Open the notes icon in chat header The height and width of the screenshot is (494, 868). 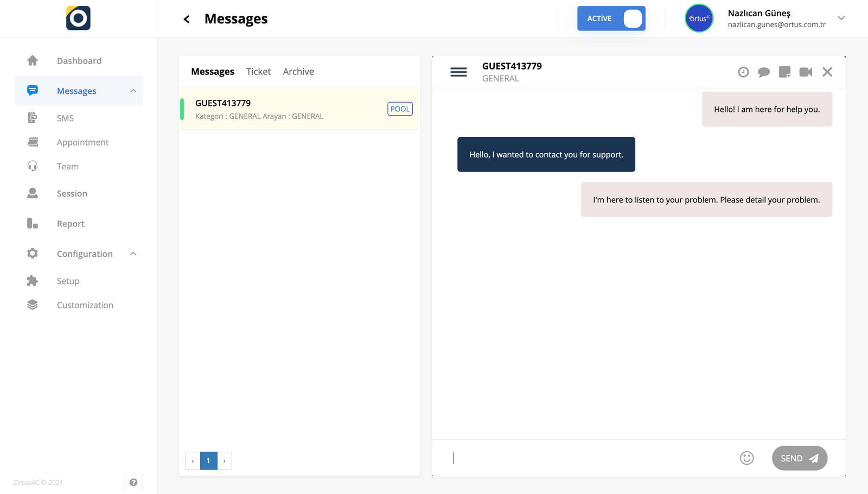click(784, 72)
